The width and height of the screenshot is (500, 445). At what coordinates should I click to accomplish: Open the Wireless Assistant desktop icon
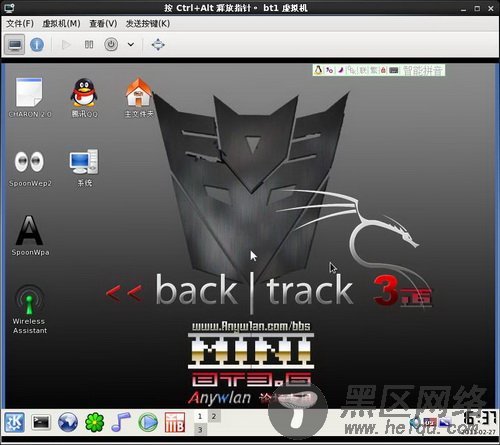[x=30, y=309]
